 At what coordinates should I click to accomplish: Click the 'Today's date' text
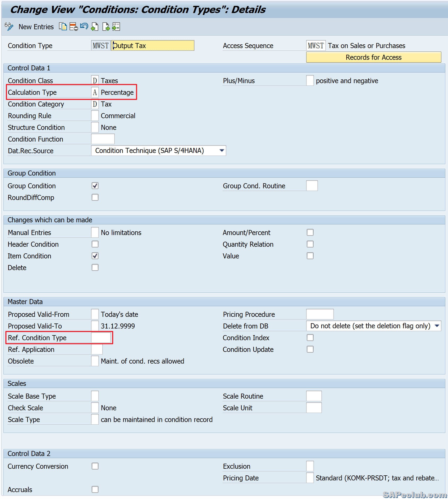pyautogui.click(x=120, y=314)
